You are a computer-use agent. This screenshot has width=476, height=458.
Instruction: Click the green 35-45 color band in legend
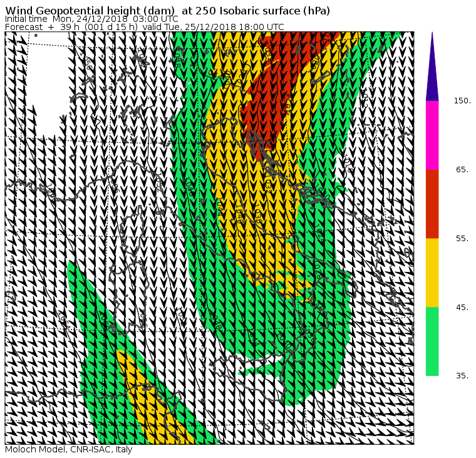click(x=432, y=341)
